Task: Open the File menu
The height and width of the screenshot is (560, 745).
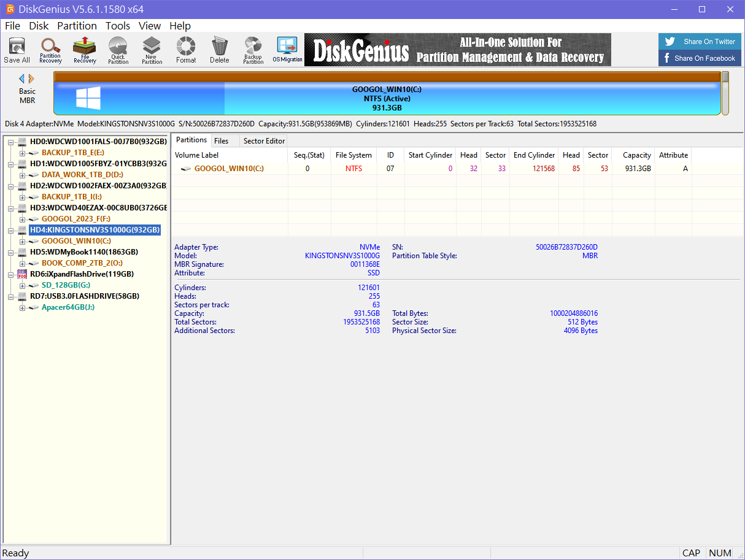Action: (x=12, y=26)
